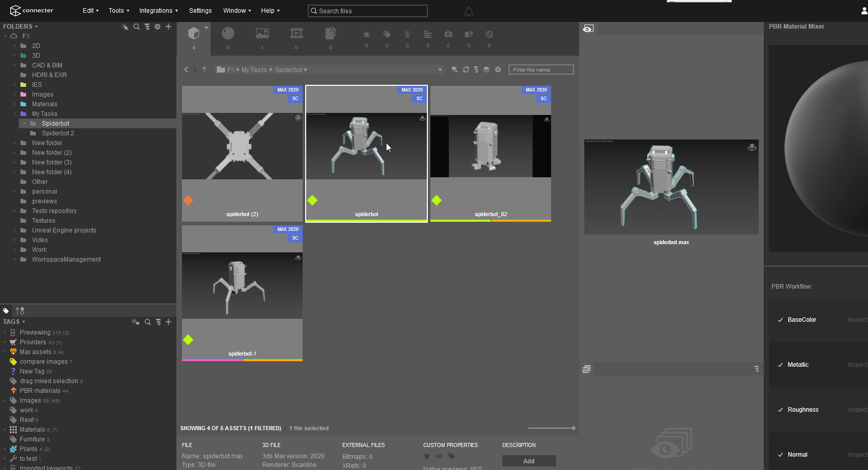Open folders panel settings gear
Screen dimensions: 868x470
157,27
